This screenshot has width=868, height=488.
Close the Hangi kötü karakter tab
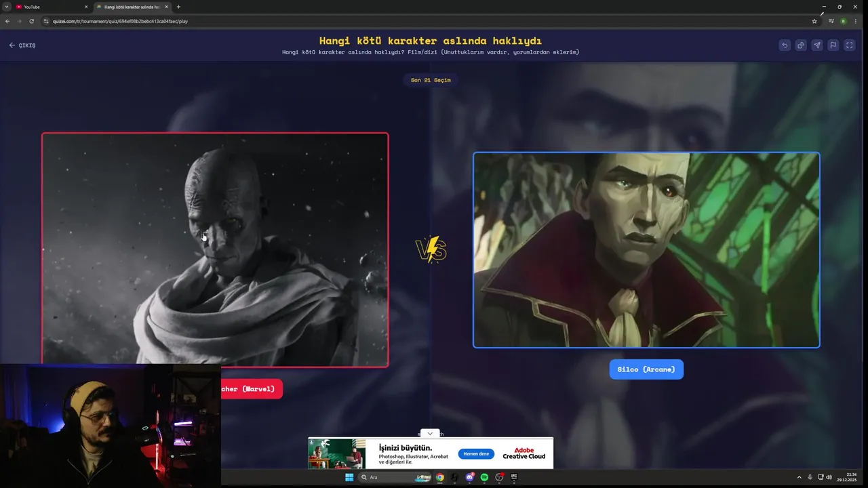click(x=166, y=7)
